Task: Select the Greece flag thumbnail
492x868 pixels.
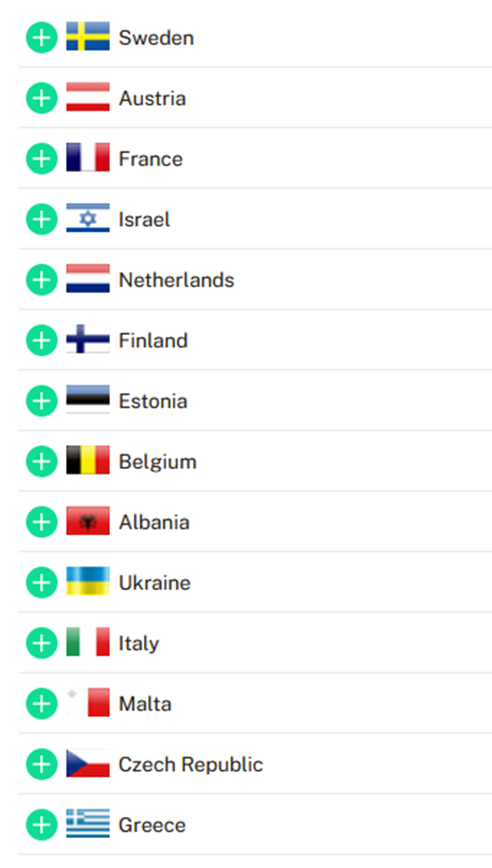Action: tap(88, 823)
